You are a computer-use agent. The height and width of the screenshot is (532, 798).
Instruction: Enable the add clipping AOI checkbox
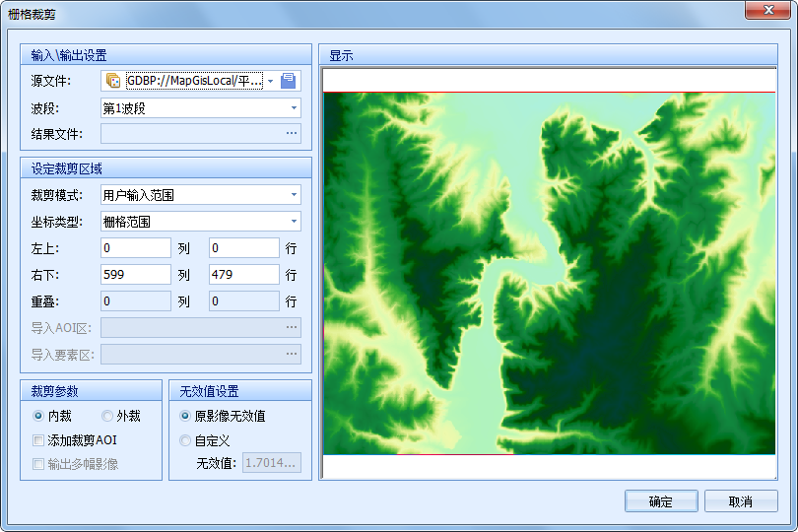click(38, 440)
